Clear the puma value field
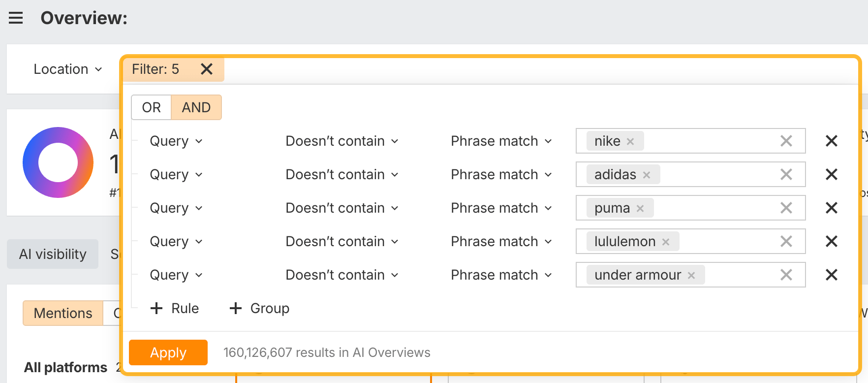 [786, 208]
